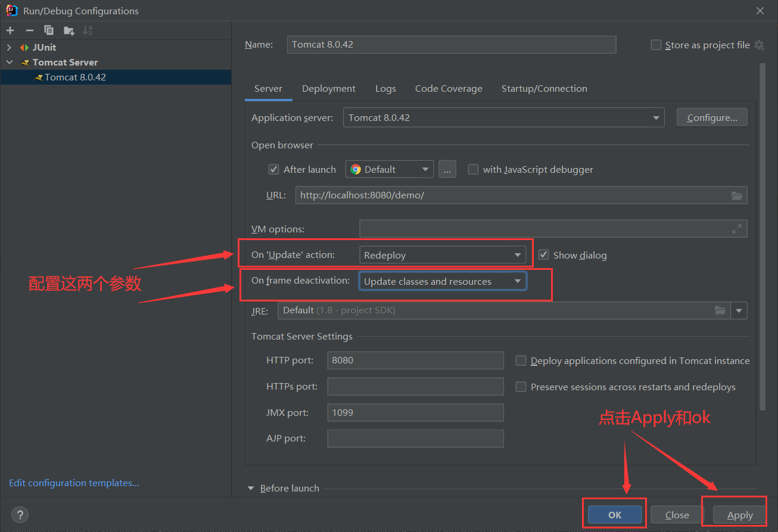Open On frame deactivation dropdown
The height and width of the screenshot is (532, 778).
pyautogui.click(x=443, y=281)
